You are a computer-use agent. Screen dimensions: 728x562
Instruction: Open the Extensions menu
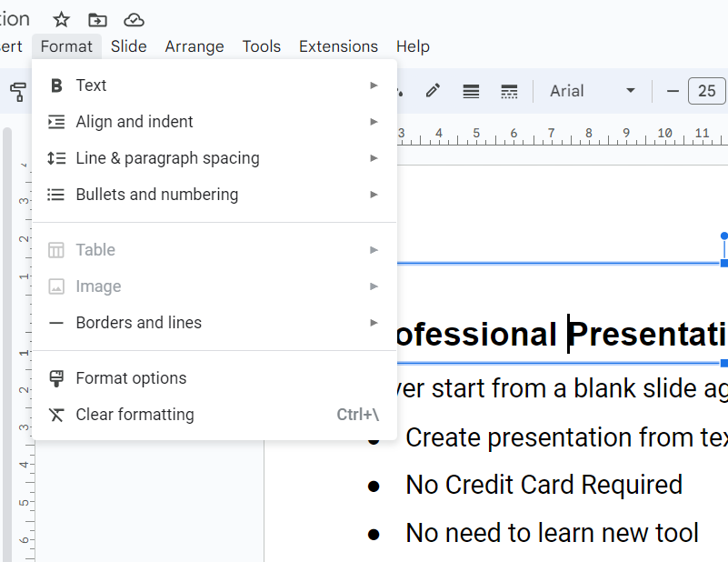tap(338, 46)
